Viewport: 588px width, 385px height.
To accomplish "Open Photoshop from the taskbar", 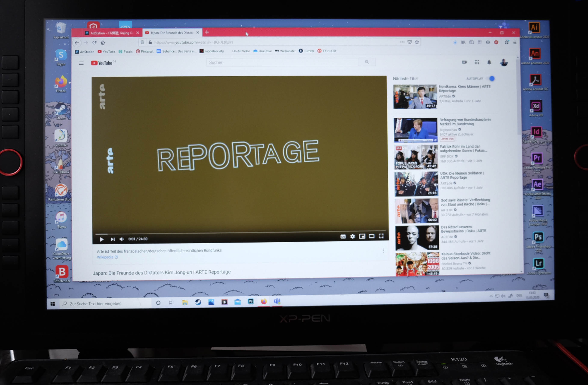I will 251,301.
